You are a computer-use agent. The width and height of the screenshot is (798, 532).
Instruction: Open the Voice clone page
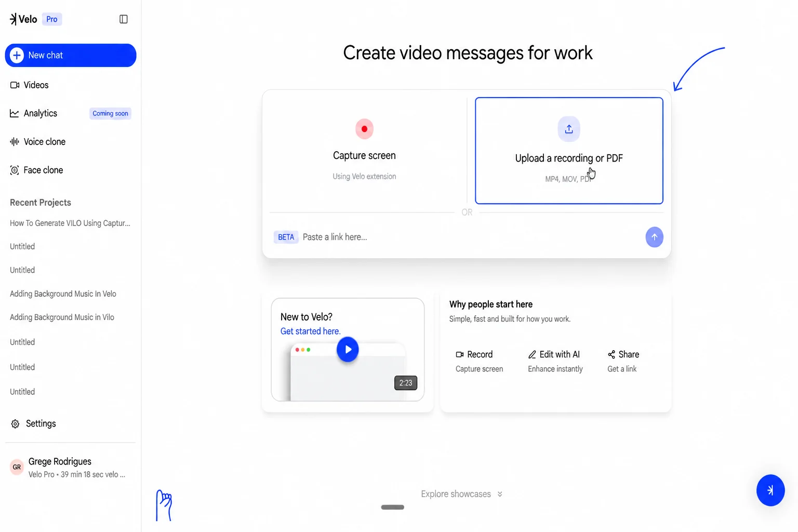[45, 141]
